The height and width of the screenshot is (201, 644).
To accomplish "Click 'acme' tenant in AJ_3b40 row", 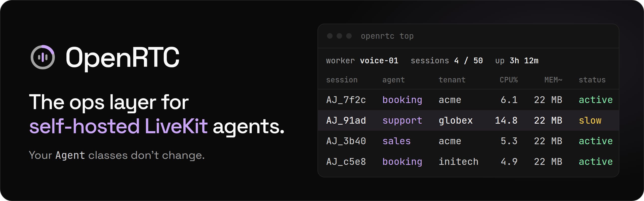I will [450, 141].
